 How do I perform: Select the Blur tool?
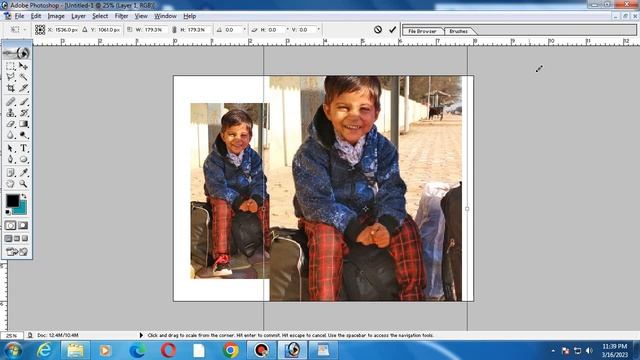pyautogui.click(x=11, y=135)
